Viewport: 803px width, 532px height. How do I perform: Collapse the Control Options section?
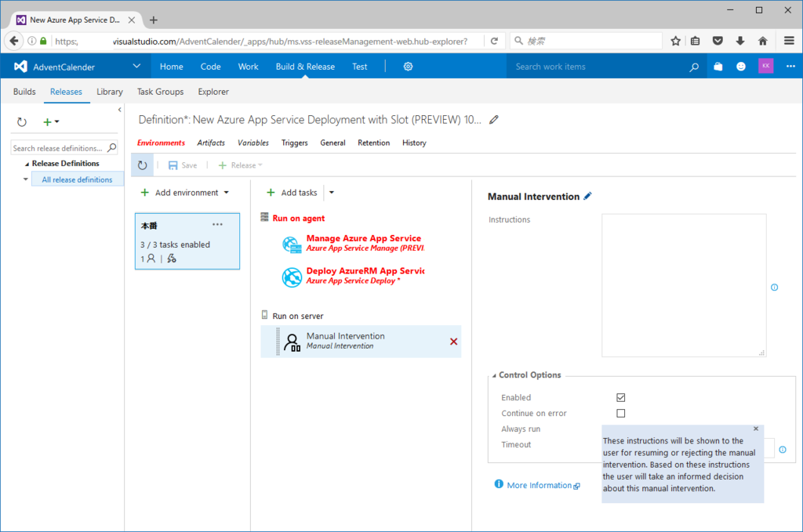coord(494,375)
